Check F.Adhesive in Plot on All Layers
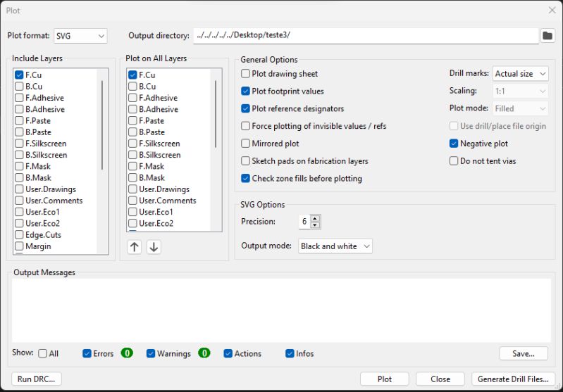Viewport: 563px width, 392px height. pos(132,98)
